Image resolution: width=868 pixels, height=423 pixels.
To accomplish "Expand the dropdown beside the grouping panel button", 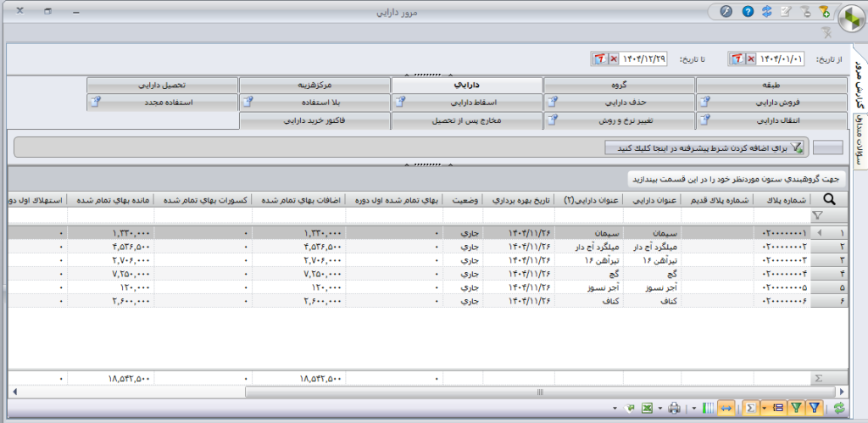I will click(x=765, y=409).
